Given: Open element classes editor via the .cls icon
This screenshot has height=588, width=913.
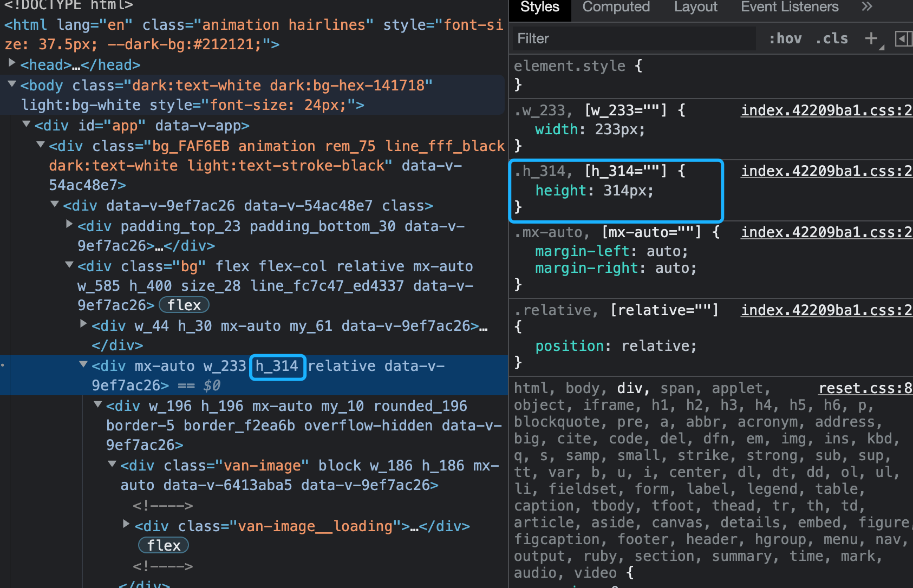Looking at the screenshot, I should [x=831, y=38].
